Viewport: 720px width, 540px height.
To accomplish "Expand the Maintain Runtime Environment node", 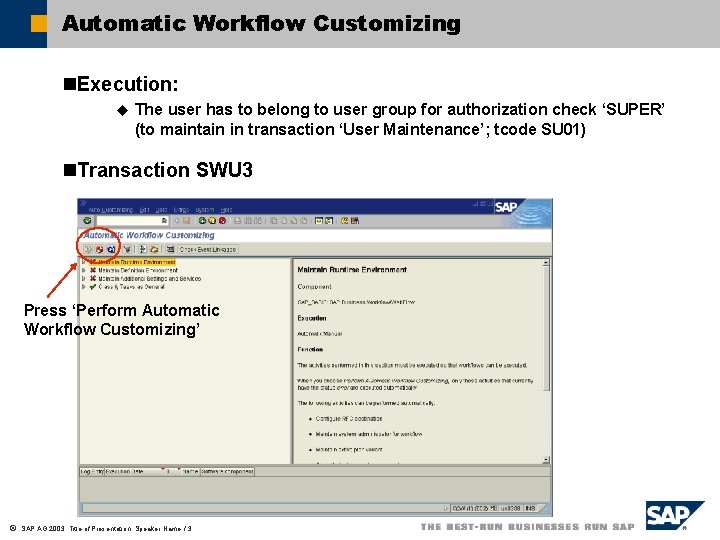I will click(84, 262).
